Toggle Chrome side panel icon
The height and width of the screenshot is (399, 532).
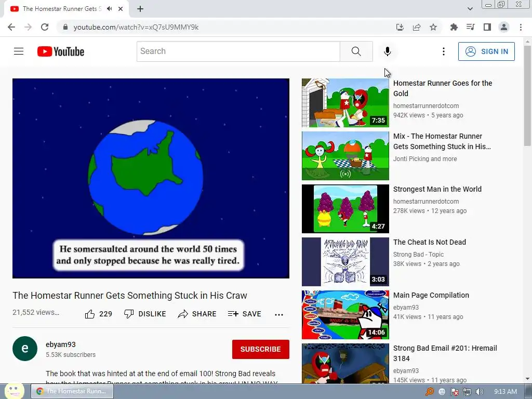[x=487, y=27]
